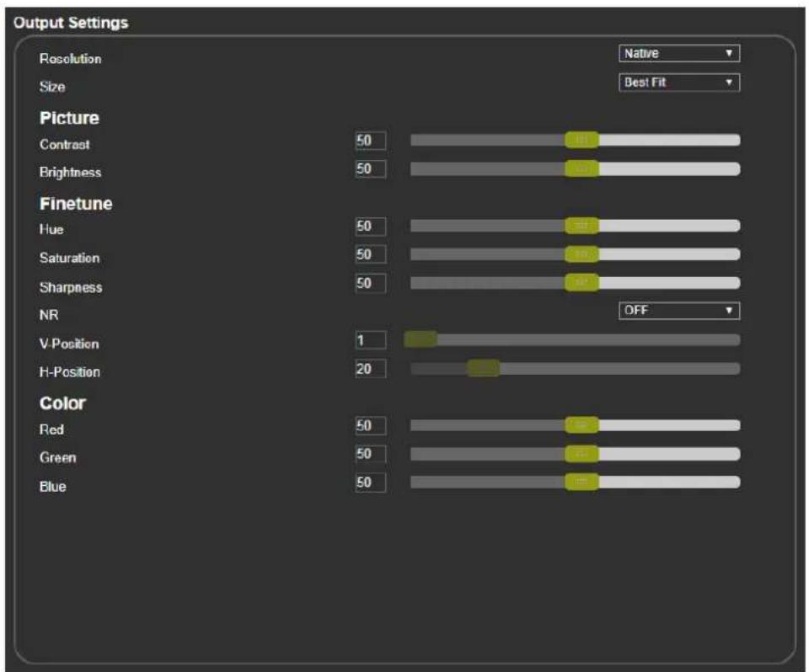Image resolution: width=809 pixels, height=672 pixels.
Task: Focus the V-Position value field
Action: (x=371, y=340)
